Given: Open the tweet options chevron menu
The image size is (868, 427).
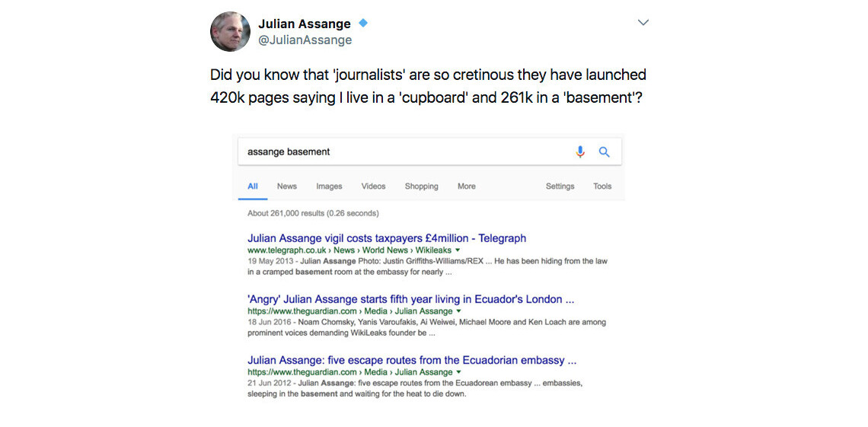Looking at the screenshot, I should click(x=643, y=23).
